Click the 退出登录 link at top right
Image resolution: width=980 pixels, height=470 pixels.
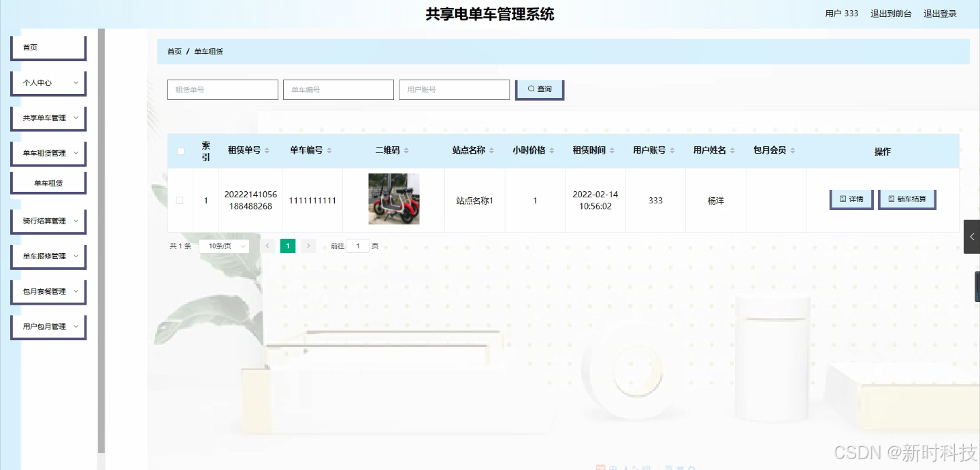pos(939,13)
